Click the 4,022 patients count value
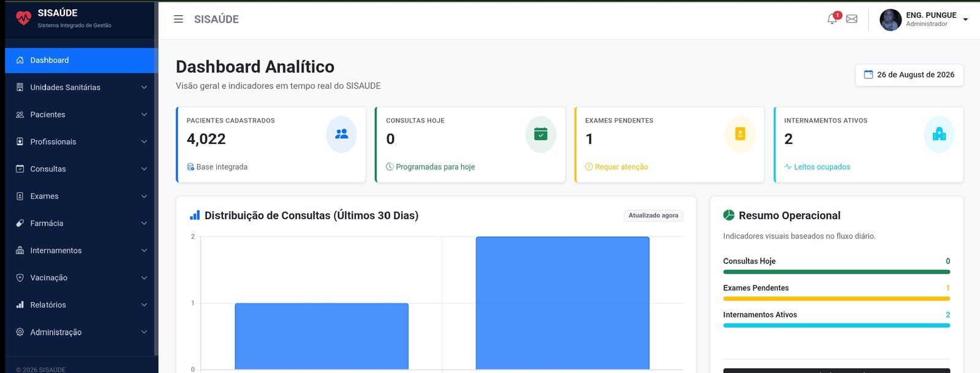Viewport: 980px width, 373px height. coord(206,139)
